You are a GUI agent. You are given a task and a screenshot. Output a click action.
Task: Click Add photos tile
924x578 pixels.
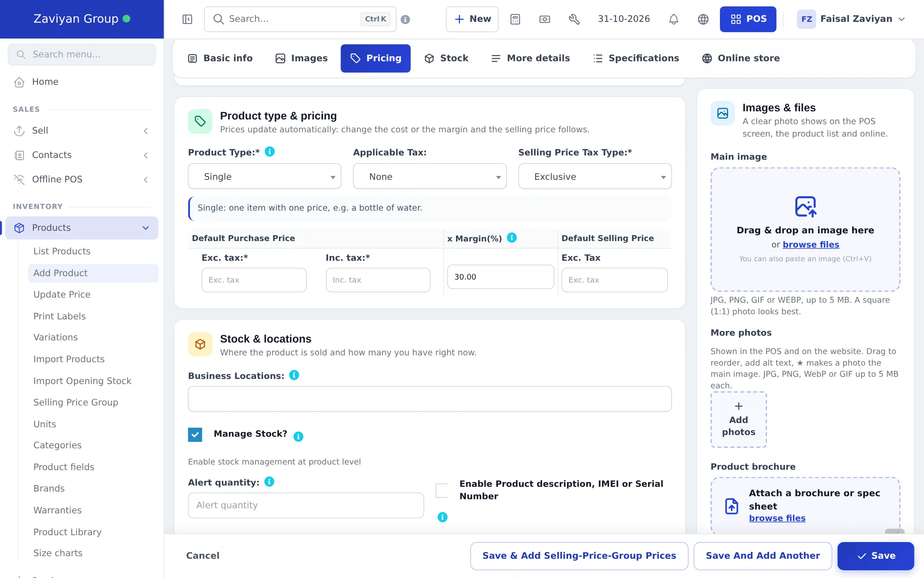pyautogui.click(x=739, y=420)
